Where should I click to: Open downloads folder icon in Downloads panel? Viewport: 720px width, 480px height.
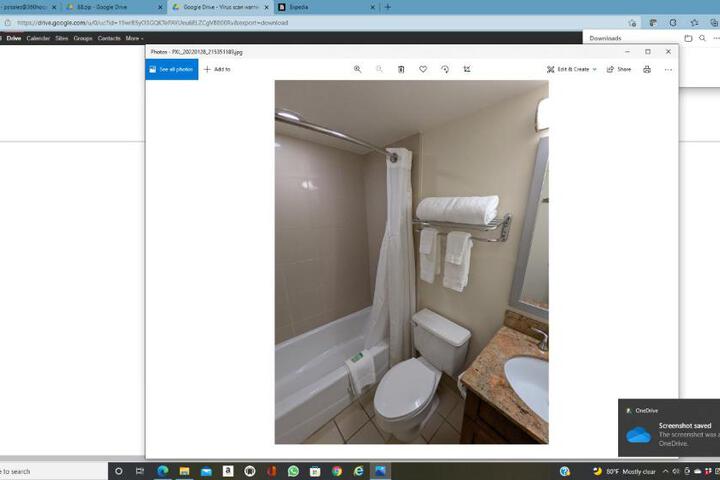click(x=688, y=38)
